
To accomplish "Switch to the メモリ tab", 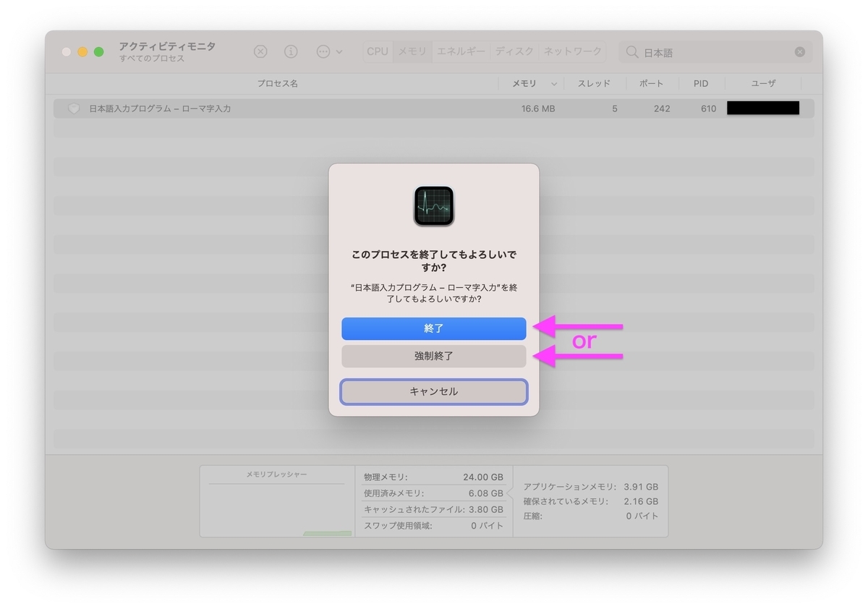I will (x=412, y=51).
